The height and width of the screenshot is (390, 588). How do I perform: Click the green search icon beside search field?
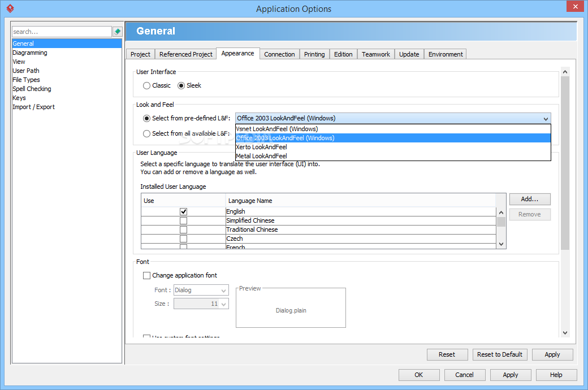pyautogui.click(x=118, y=32)
